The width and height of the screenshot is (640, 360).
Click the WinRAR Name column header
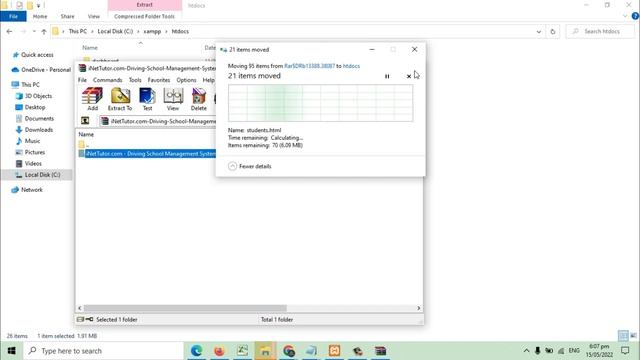(x=86, y=134)
